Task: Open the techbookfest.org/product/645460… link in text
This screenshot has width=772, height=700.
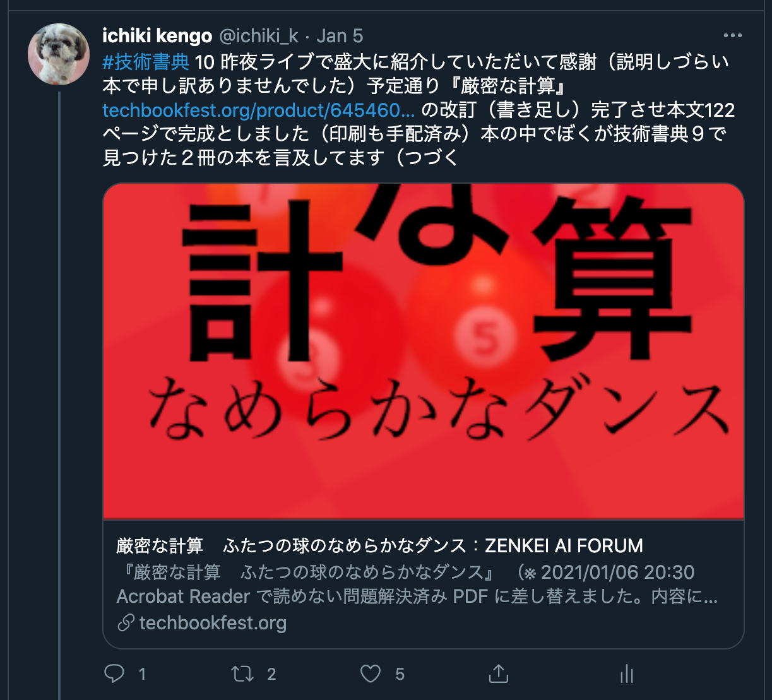Action: point(259,110)
